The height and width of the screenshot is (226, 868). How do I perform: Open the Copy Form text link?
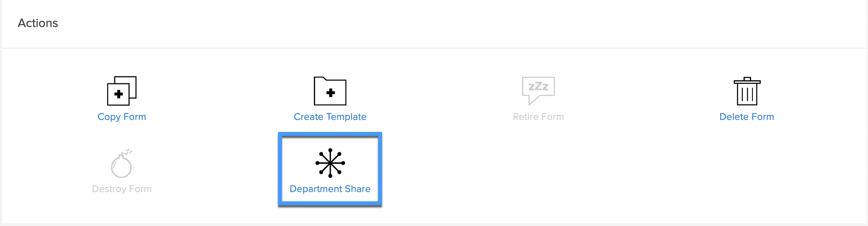122,117
